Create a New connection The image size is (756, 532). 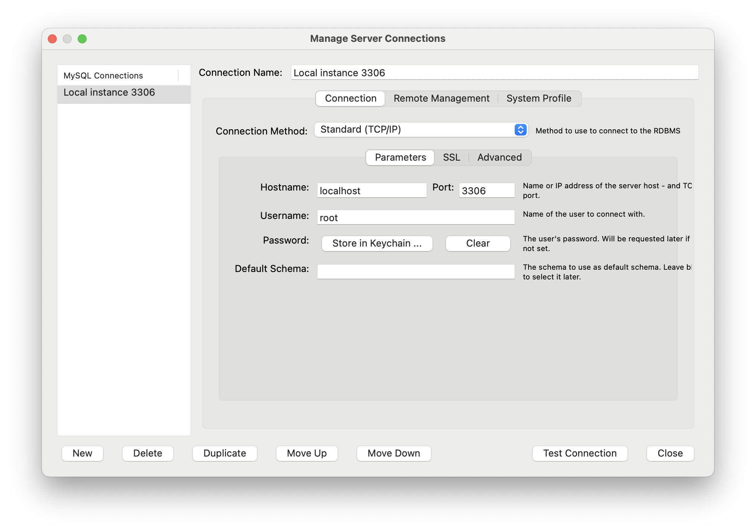(x=82, y=453)
